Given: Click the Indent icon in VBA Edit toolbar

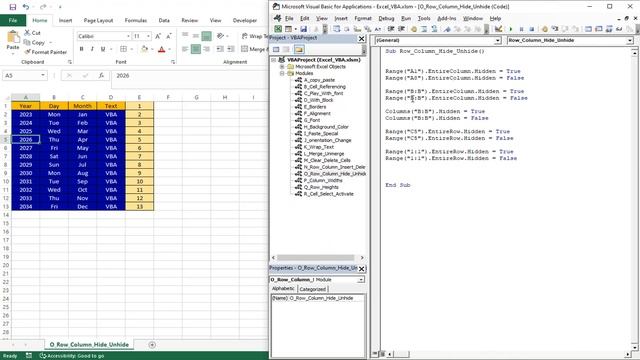Looking at the screenshot, I should pos(391,29).
